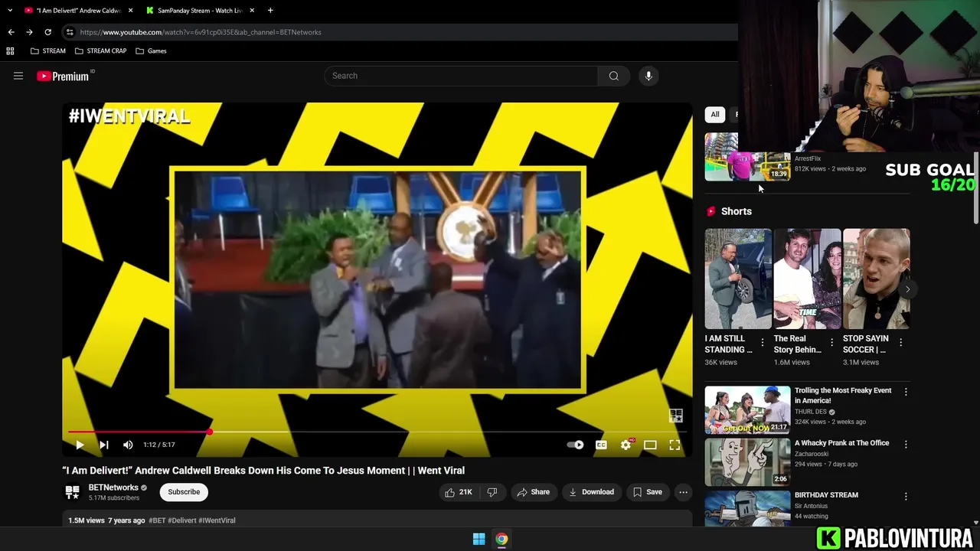Open the BIRTHDAY STREAM live video
Screen dimensions: 980x551
point(747,508)
